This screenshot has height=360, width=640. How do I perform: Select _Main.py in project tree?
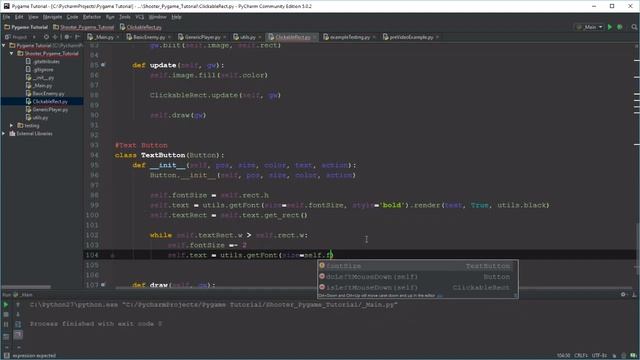(x=39, y=86)
